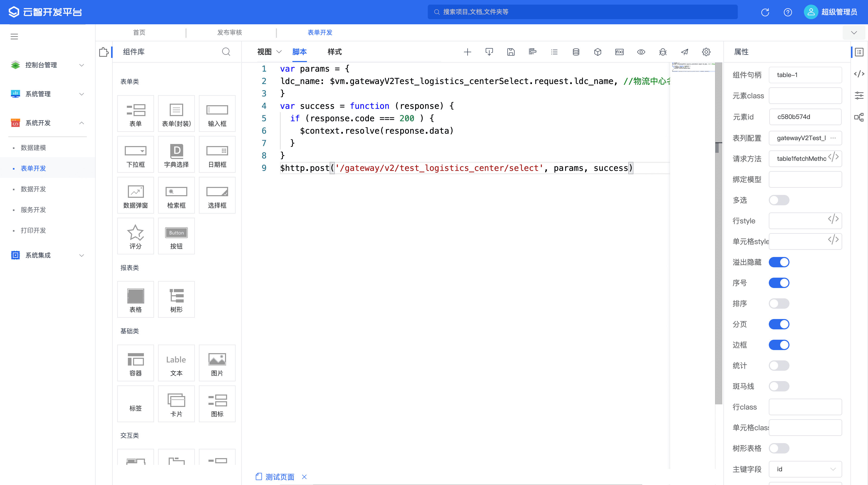
Task: Toggle the hamburger sidebar menu
Action: [14, 36]
